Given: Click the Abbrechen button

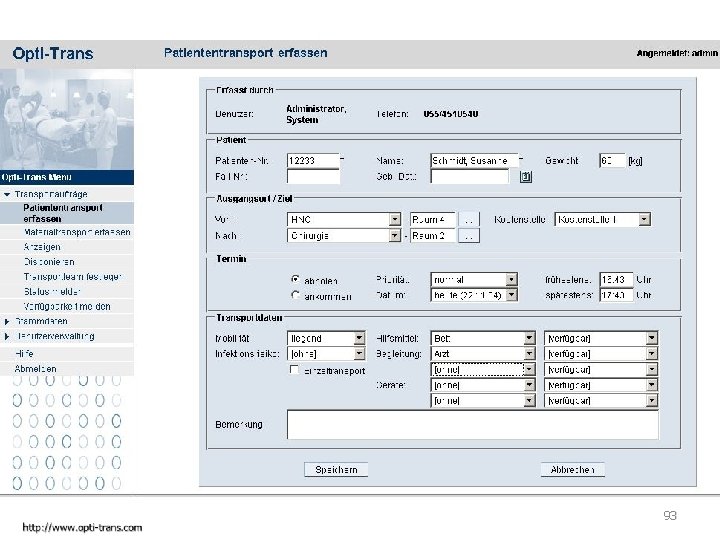Looking at the screenshot, I should pyautogui.click(x=572, y=469).
